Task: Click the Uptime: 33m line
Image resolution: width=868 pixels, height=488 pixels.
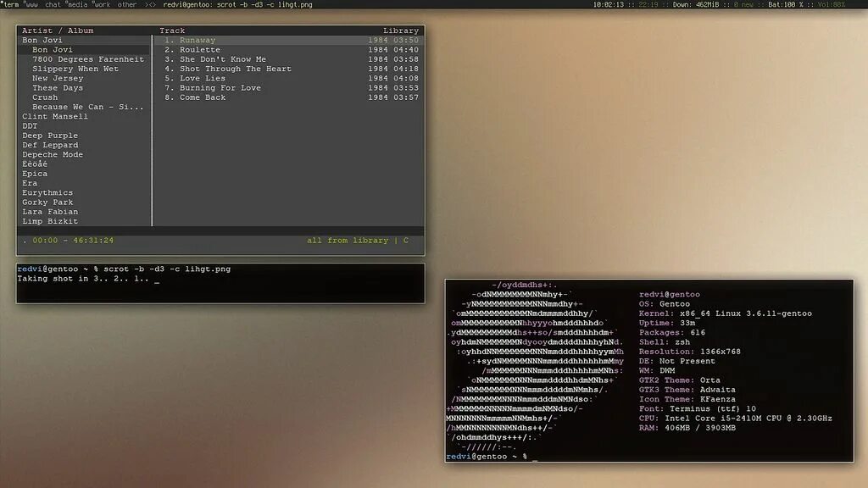Action: tap(667, 323)
